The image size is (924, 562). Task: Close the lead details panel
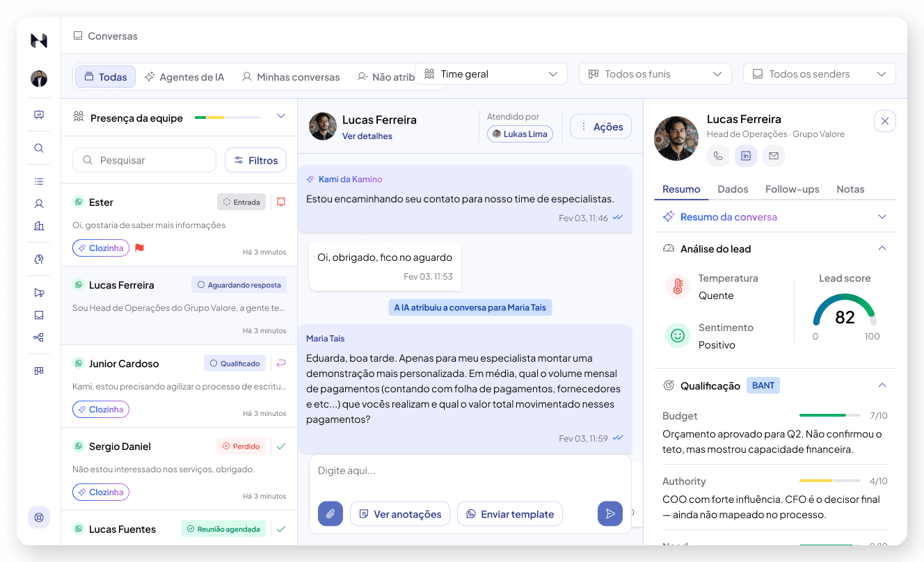point(885,121)
